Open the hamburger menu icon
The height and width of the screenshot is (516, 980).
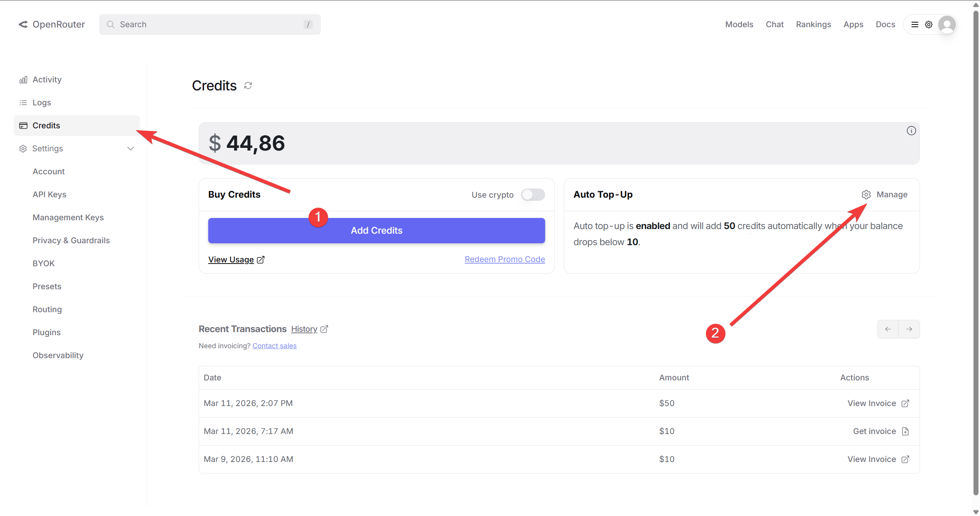tap(915, 25)
